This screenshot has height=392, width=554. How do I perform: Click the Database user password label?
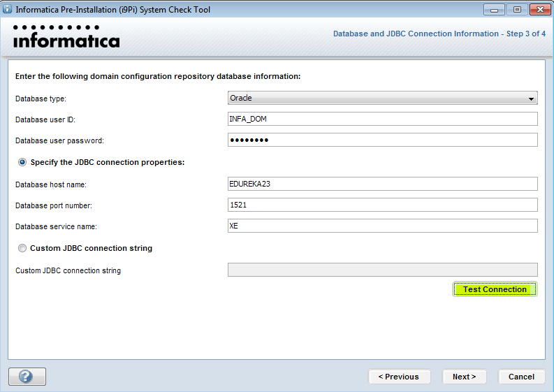[59, 140]
